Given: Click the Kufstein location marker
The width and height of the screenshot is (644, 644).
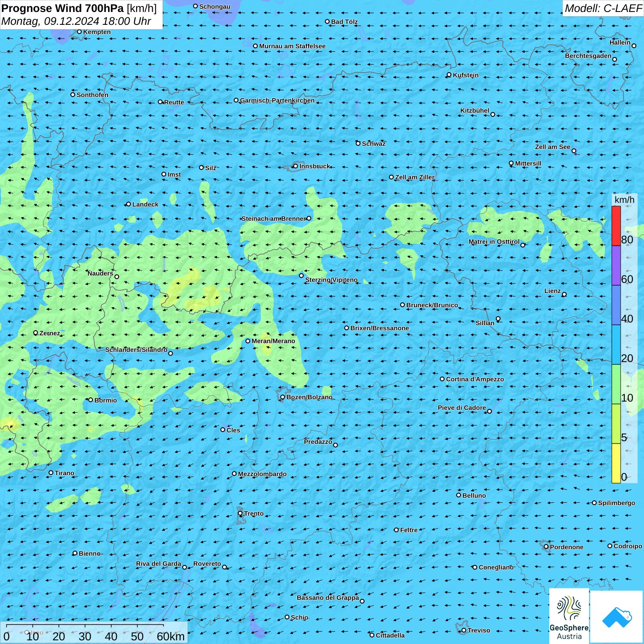Looking at the screenshot, I should coord(449,75).
